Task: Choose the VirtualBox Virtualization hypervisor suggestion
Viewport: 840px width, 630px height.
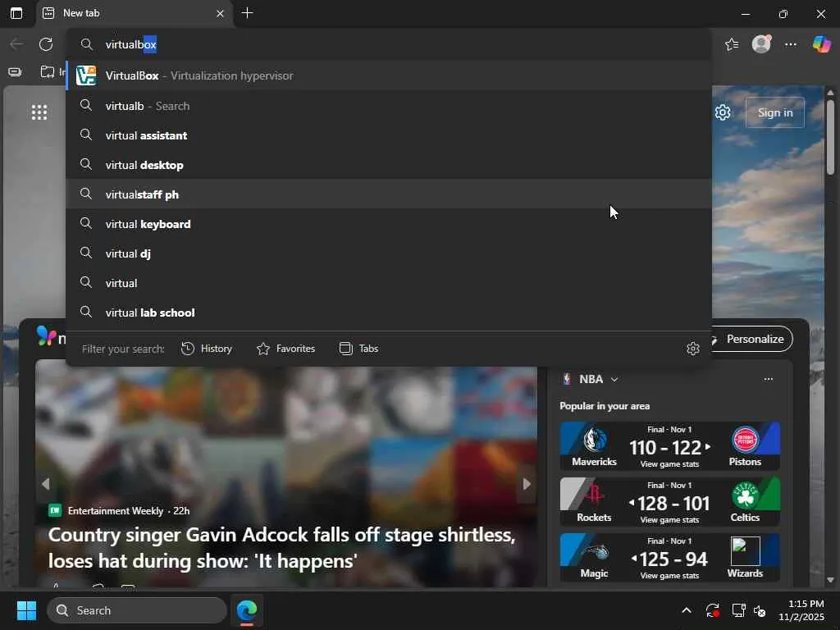Action: point(389,75)
